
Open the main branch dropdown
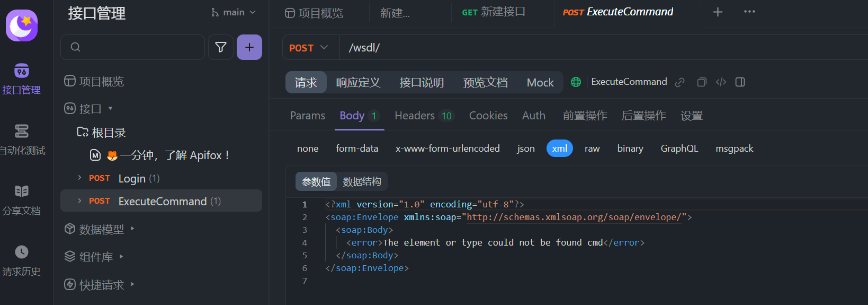[234, 12]
